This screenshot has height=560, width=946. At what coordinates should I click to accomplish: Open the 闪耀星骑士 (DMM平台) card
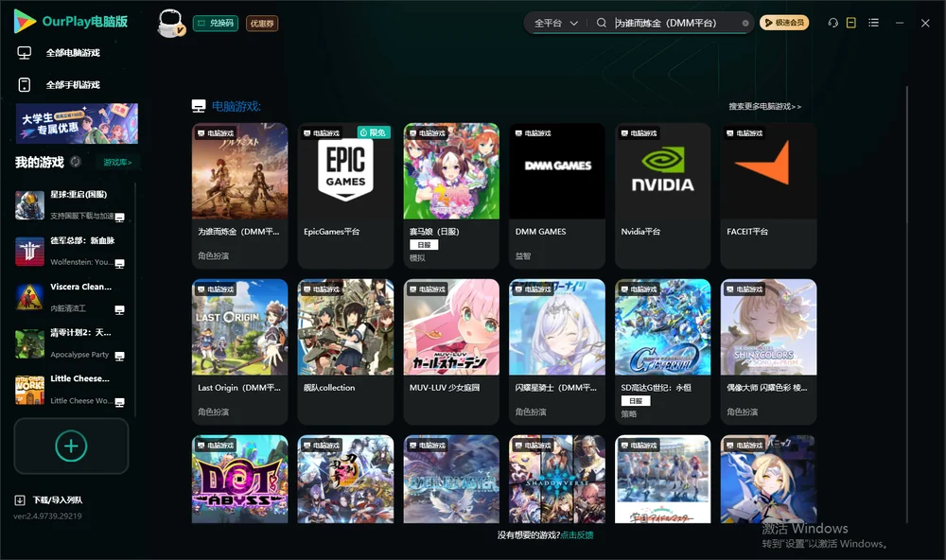tap(557, 352)
